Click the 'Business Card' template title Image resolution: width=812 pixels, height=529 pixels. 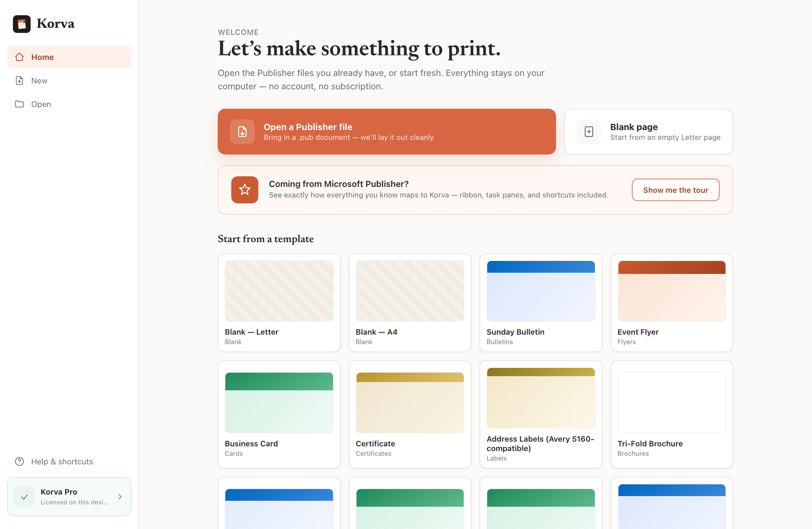coord(251,444)
